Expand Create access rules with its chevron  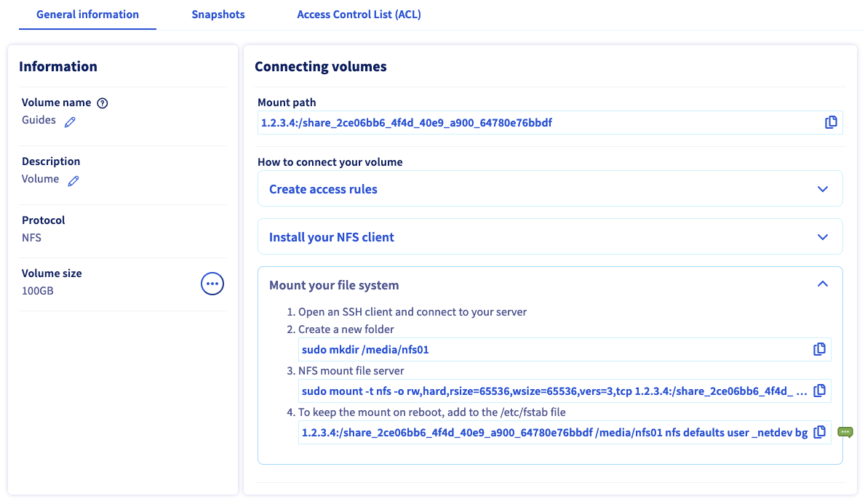(823, 189)
